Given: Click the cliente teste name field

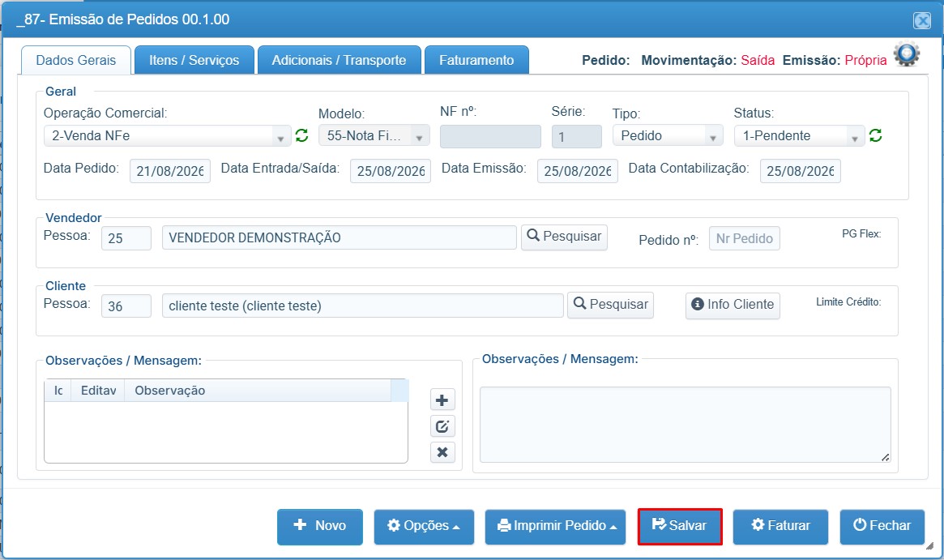Looking at the screenshot, I should point(362,306).
